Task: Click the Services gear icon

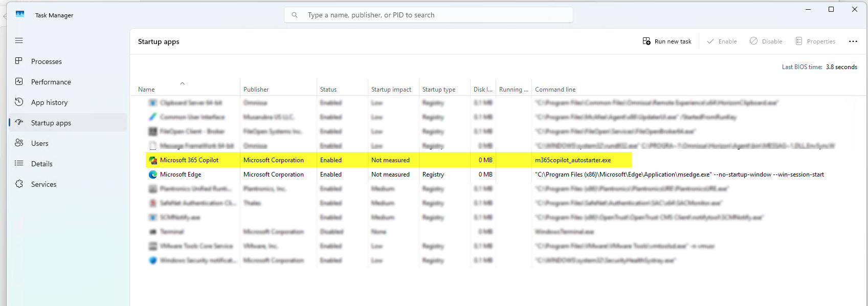Action: 19,184
